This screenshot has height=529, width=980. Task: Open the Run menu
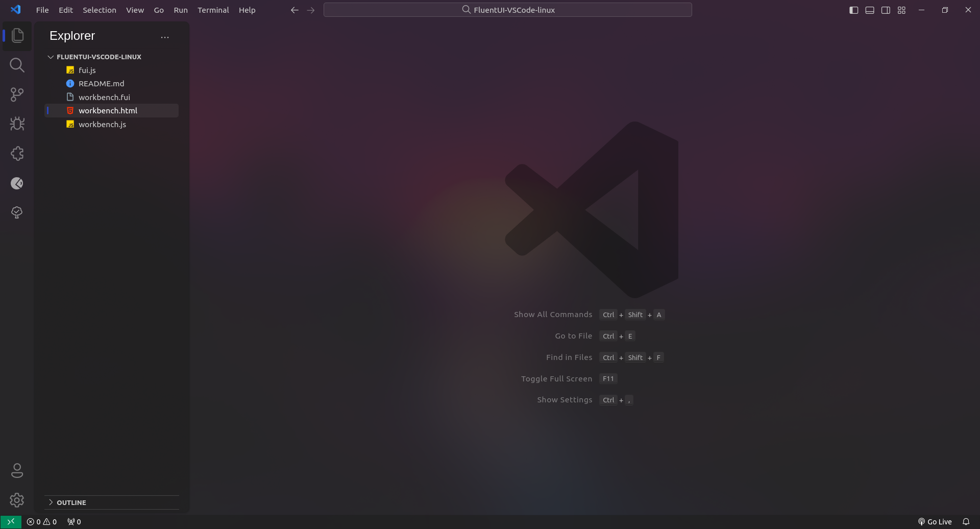click(x=181, y=10)
